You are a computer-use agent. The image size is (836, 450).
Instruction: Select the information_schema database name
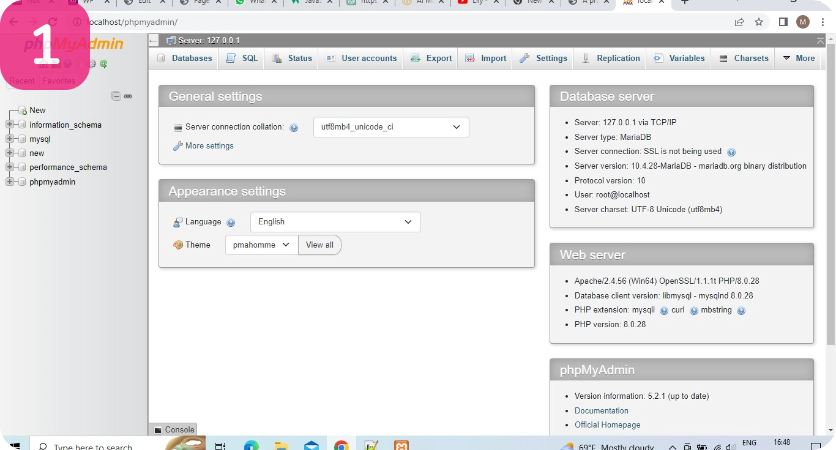(65, 125)
